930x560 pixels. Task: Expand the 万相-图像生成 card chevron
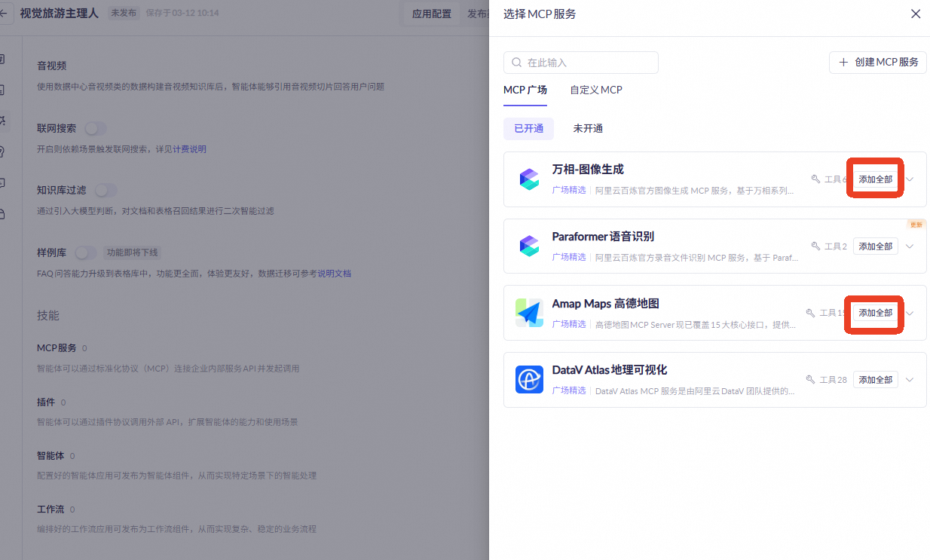[x=910, y=179]
